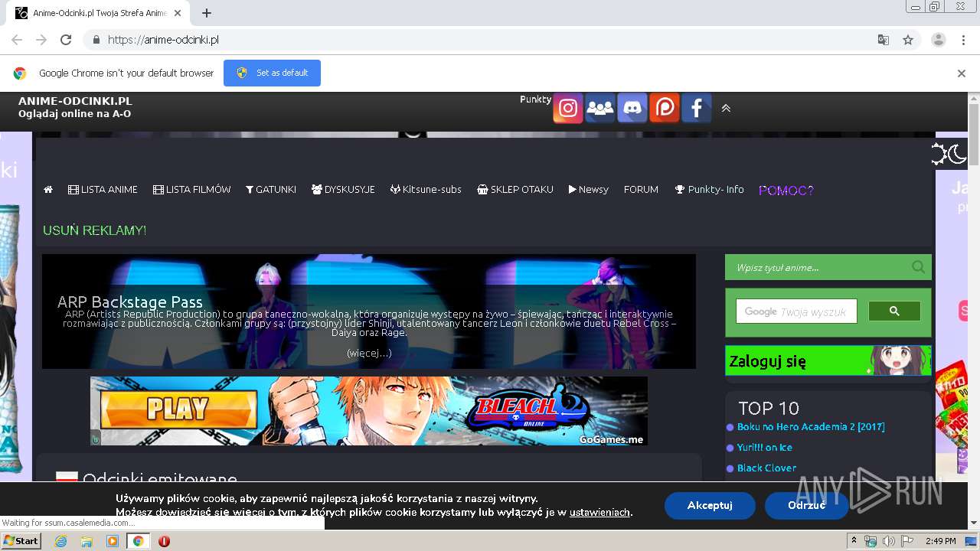Open LISTA ANIME menu item

coord(103,189)
